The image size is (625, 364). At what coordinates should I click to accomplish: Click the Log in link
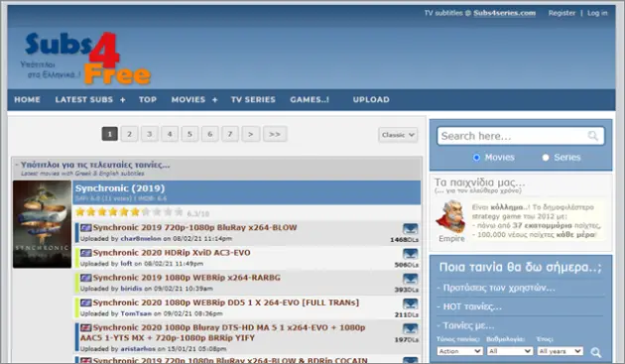click(x=597, y=13)
